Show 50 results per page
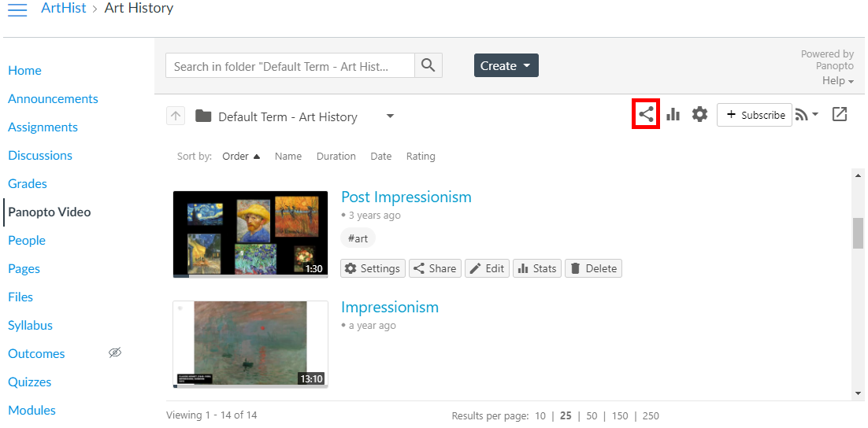The width and height of the screenshot is (868, 428). tap(592, 416)
